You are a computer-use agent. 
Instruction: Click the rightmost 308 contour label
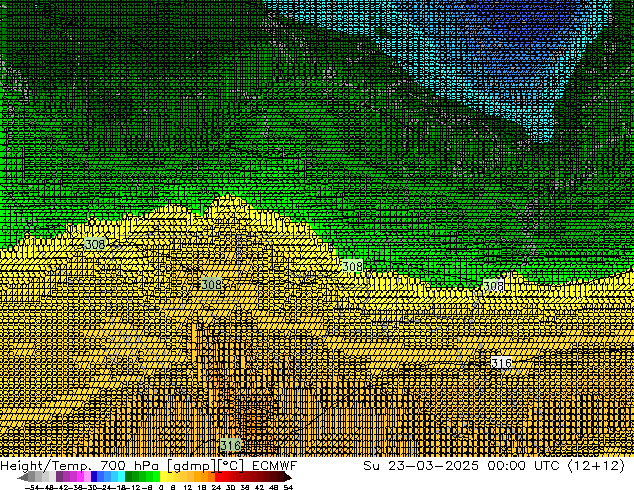pyautogui.click(x=494, y=286)
